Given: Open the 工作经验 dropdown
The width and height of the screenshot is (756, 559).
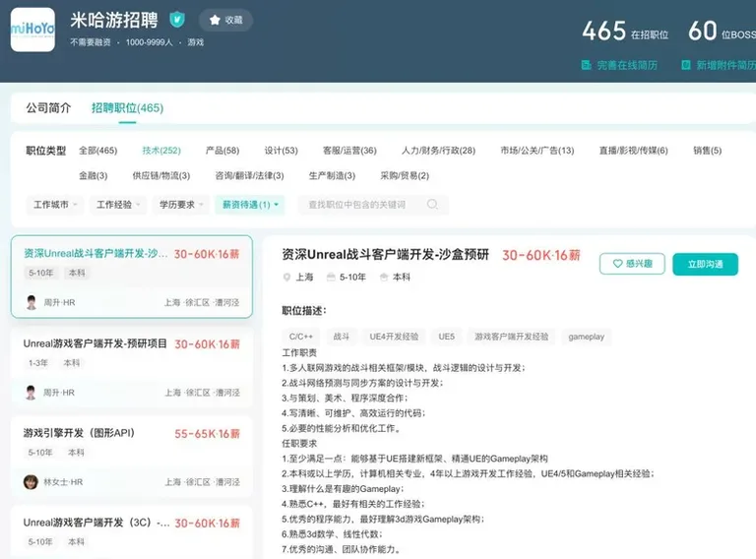Looking at the screenshot, I should pos(118,205).
